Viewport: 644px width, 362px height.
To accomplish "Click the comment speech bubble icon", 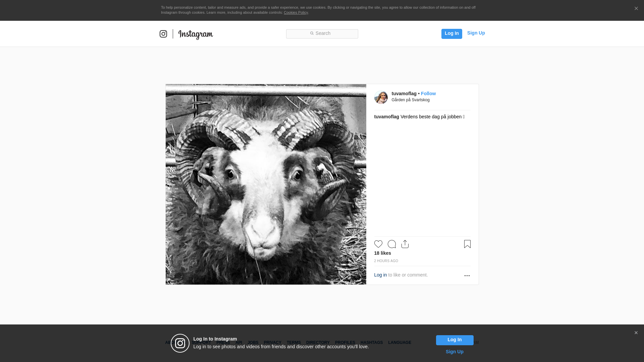I will click(x=391, y=244).
